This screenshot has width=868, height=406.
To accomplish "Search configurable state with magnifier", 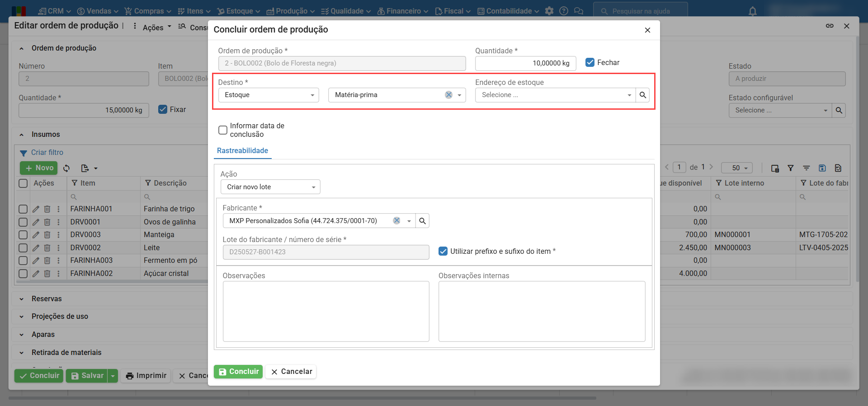I will tap(839, 110).
